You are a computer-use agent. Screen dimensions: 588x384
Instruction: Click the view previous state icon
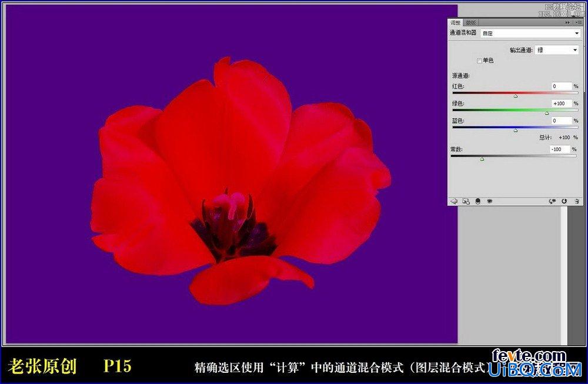pos(552,201)
